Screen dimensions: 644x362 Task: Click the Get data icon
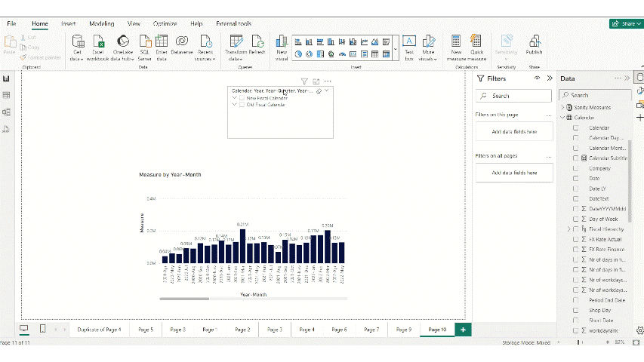(78, 42)
